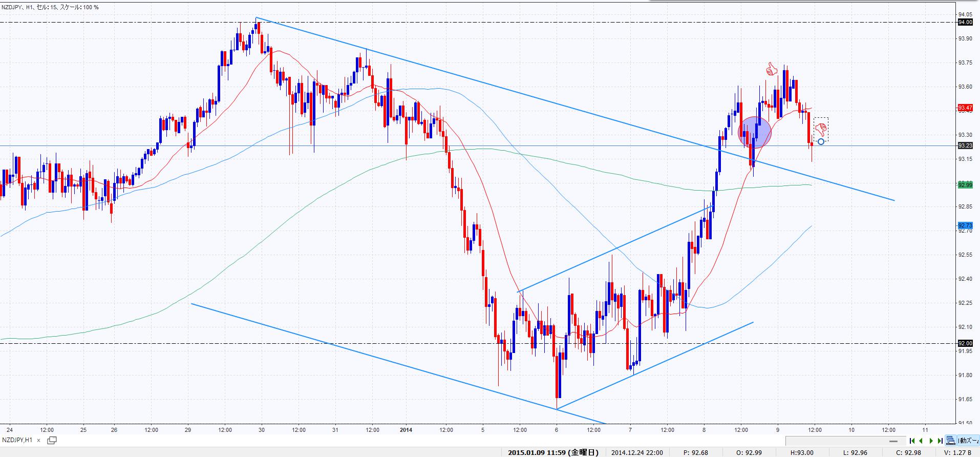Click the red 93.47 price label
Image resolution: width=980 pixels, height=457 pixels.
pos(965,108)
